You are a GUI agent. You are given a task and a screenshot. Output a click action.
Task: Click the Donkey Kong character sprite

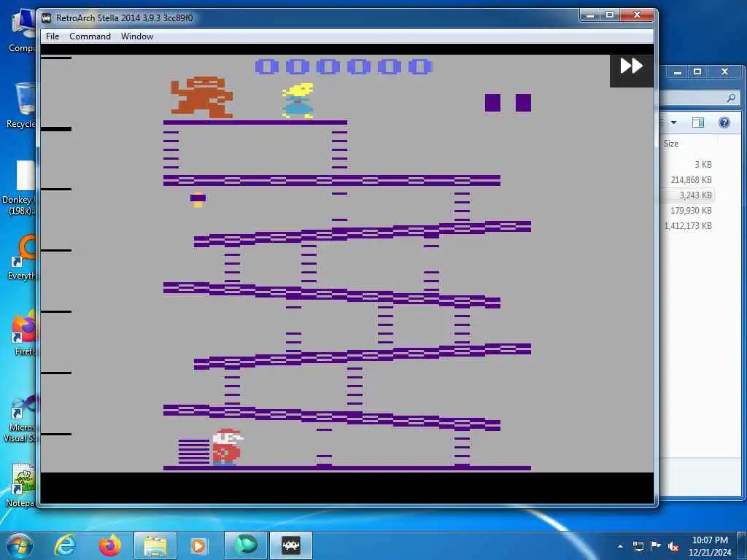[x=203, y=98]
